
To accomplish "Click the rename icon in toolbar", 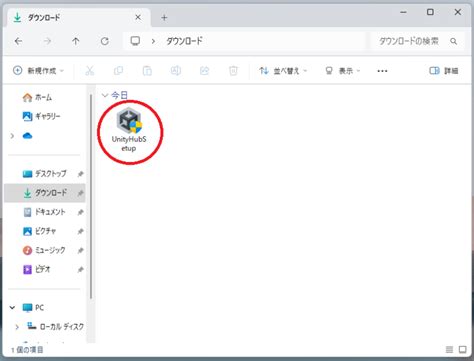I will click(x=176, y=70).
